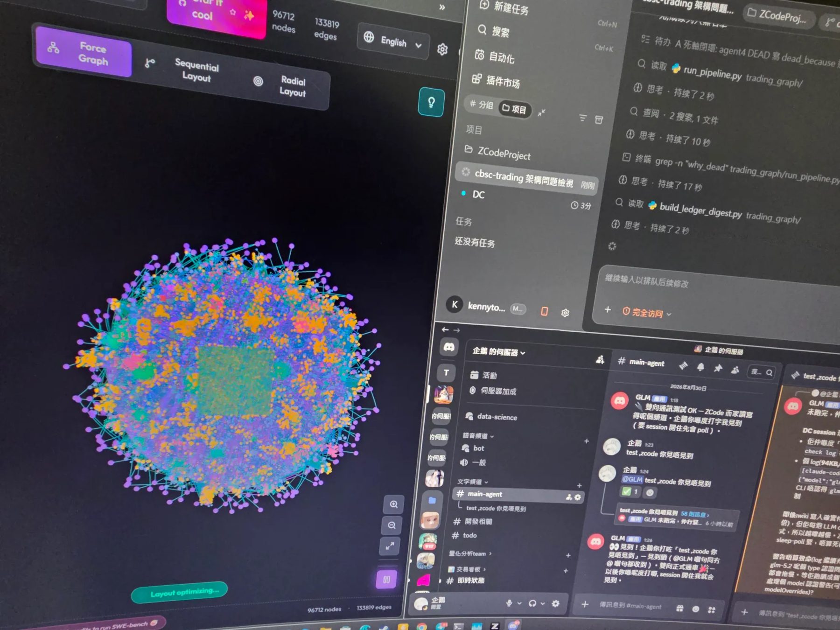Fit graph to screen icon
Image resolution: width=840 pixels, height=630 pixels.
click(390, 546)
